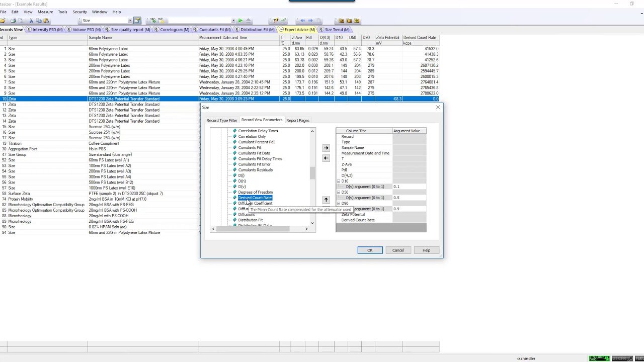644x362 pixels.
Task: Open the Correlogram (M) tab
Action: pos(171,29)
